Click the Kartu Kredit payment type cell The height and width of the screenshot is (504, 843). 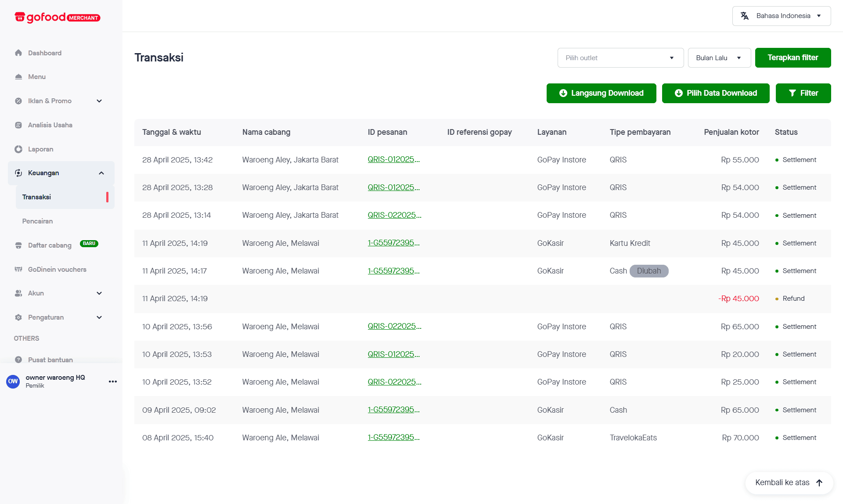(x=630, y=243)
